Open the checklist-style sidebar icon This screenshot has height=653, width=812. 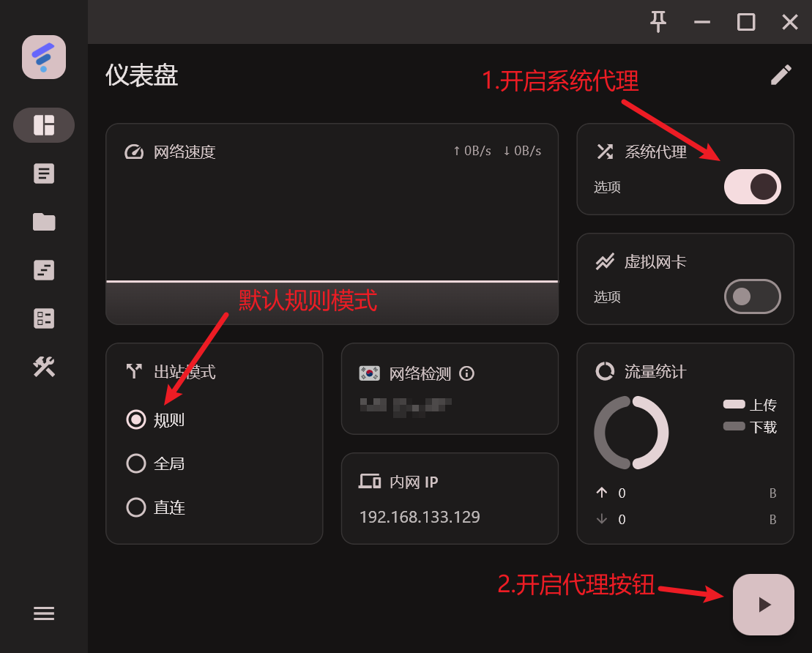[x=44, y=318]
